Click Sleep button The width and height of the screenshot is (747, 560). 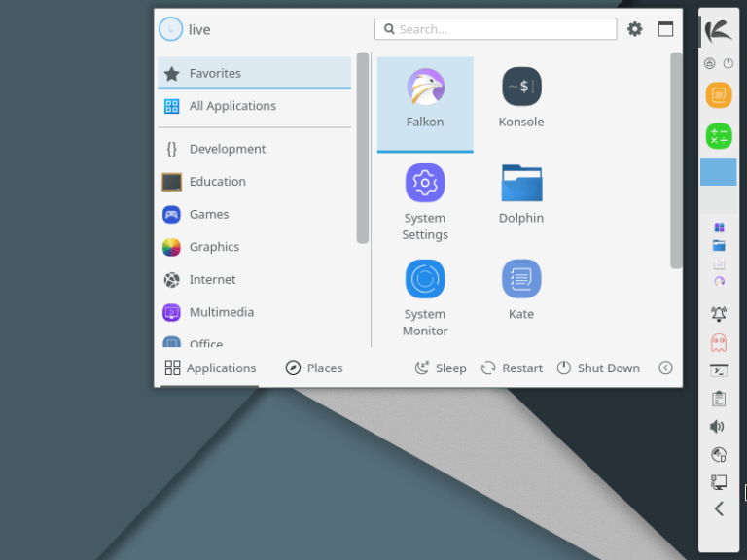coord(441,367)
